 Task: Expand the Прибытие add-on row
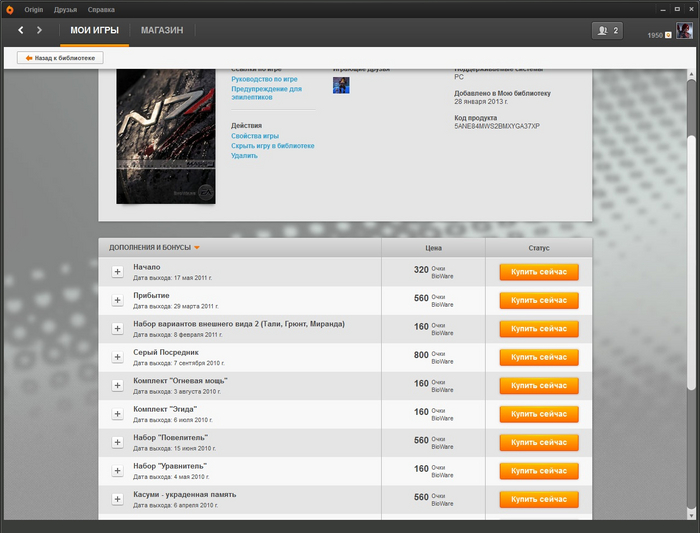pos(117,300)
